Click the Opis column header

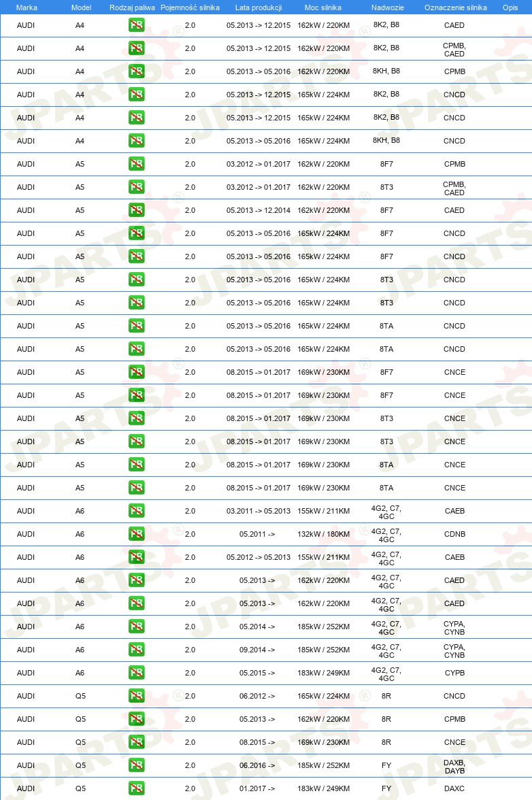tap(510, 7)
